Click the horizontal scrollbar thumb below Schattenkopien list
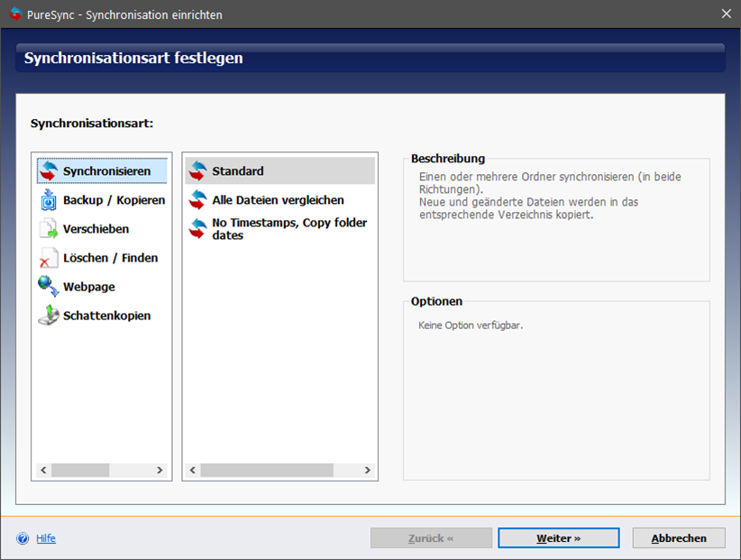The image size is (741, 560). [x=81, y=470]
